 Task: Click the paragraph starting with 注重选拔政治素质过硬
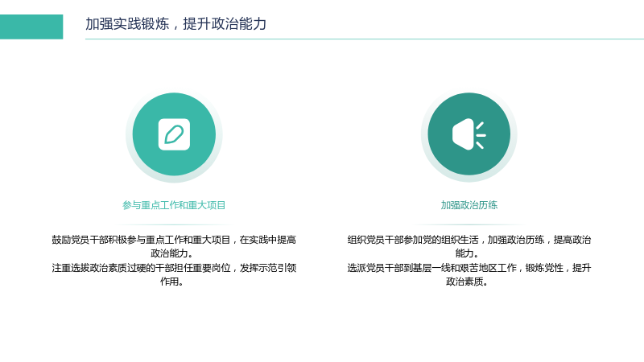pyautogui.click(x=174, y=274)
